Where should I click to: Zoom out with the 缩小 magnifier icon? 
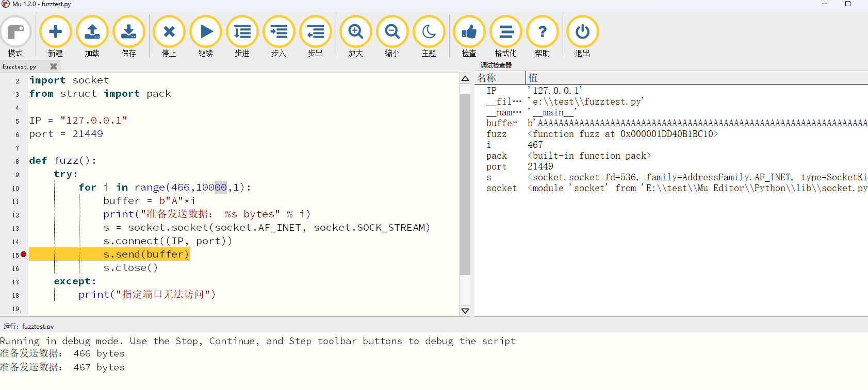pos(392,32)
